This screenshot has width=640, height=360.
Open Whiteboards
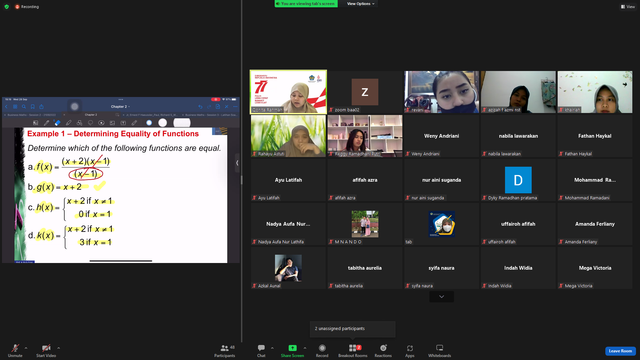[x=440, y=350]
